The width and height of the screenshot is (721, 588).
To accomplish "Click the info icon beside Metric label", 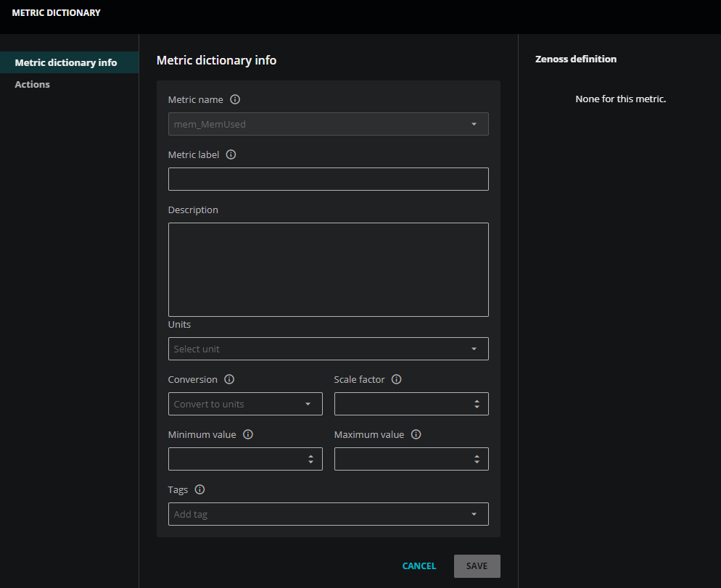I will click(x=231, y=154).
